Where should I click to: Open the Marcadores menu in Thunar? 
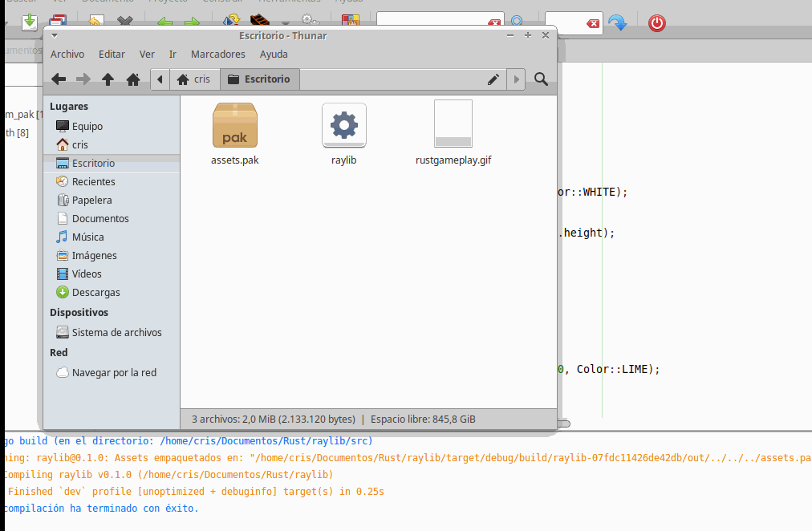218,55
